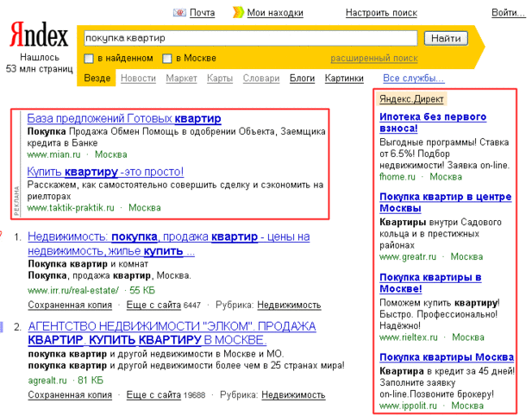Switch to the Новости tab

pyautogui.click(x=138, y=78)
